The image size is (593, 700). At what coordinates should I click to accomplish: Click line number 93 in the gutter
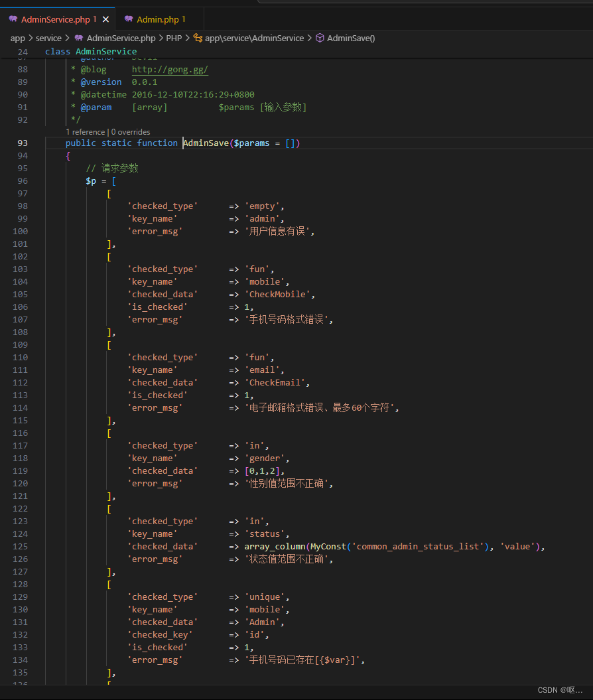click(23, 143)
